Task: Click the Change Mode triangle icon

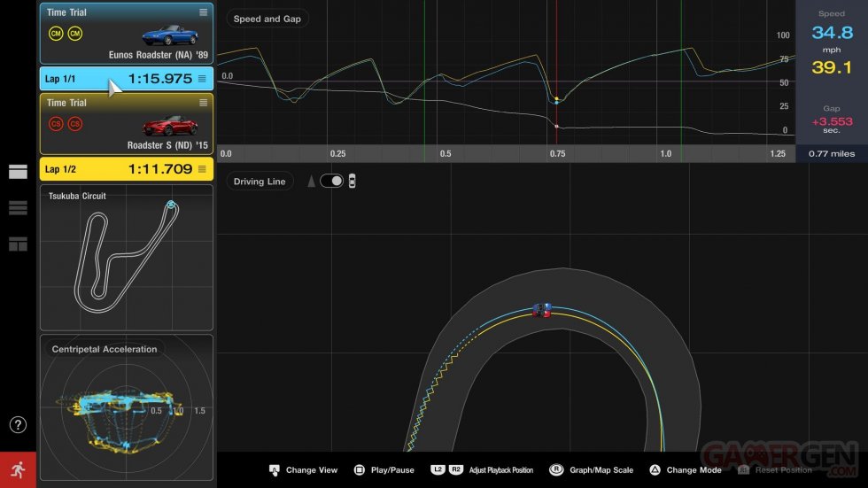Action: [x=655, y=469]
